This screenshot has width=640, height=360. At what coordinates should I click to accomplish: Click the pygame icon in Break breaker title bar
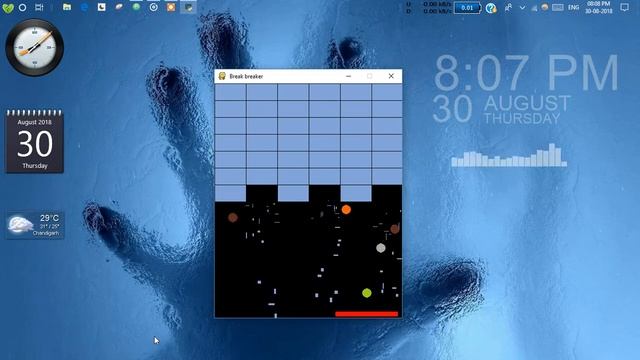tap(222, 76)
